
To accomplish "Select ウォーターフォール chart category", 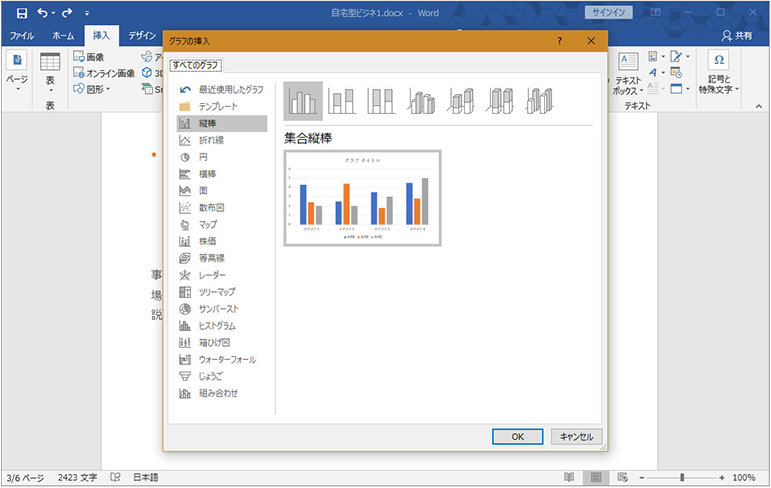I will pos(222,360).
